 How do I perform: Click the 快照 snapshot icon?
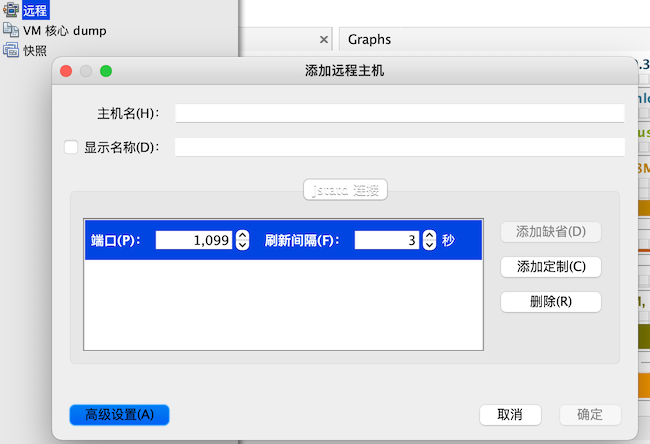[11, 50]
